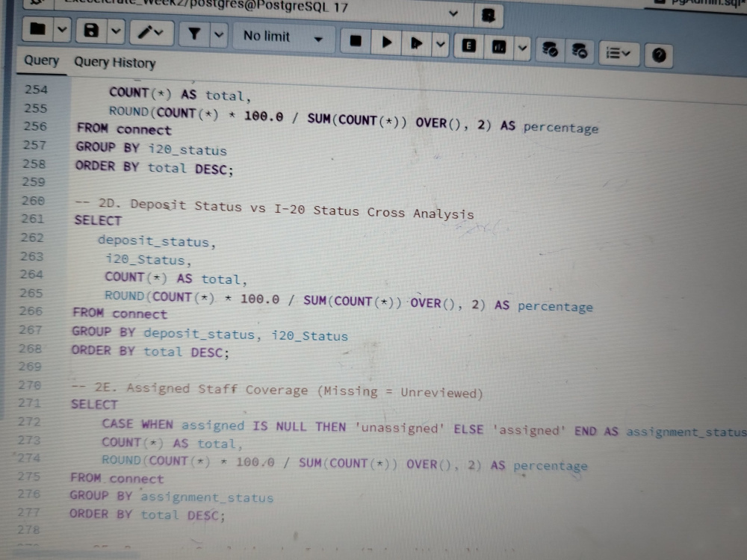Click the Rollback transaction icon
Image resolution: width=747 pixels, height=560 pixels.
pyautogui.click(x=580, y=51)
